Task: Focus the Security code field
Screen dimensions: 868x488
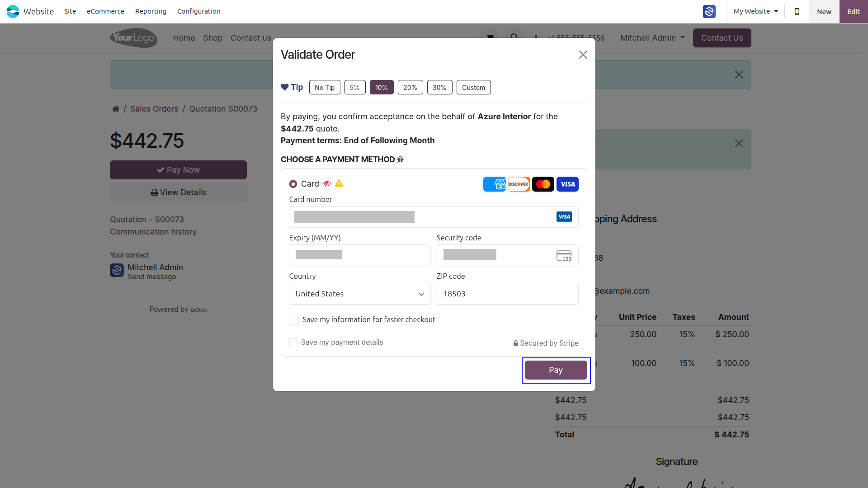Action: click(x=507, y=255)
